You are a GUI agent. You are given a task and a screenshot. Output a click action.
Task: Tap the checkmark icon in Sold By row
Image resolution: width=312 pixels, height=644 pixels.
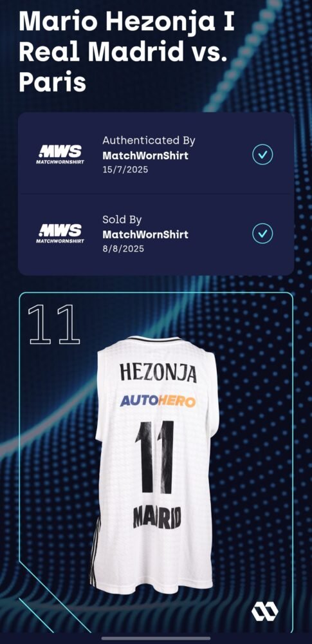262,234
